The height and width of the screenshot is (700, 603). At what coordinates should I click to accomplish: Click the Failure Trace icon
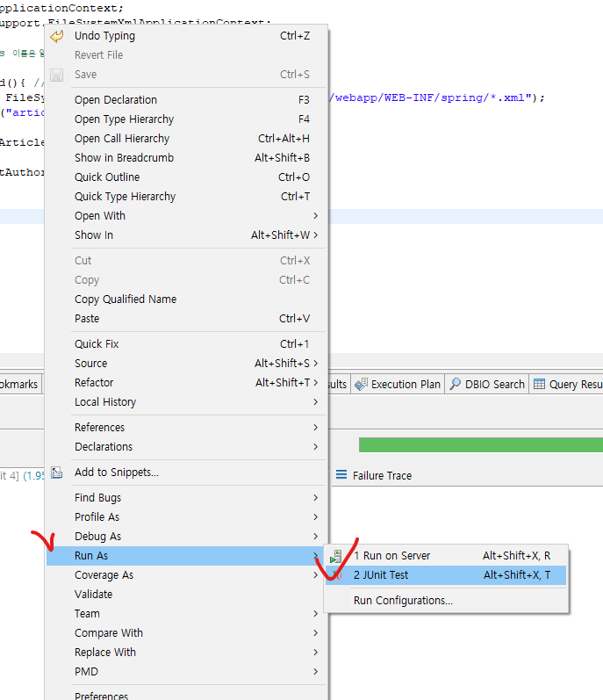pos(341,475)
